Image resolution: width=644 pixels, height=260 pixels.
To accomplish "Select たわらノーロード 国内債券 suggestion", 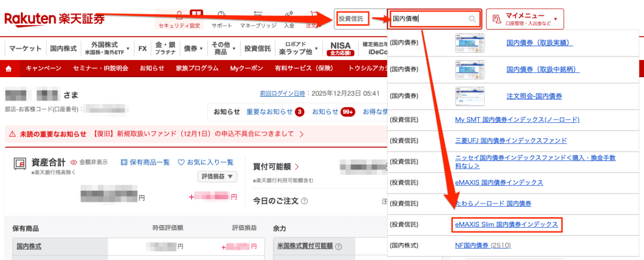I will pyautogui.click(x=493, y=204).
